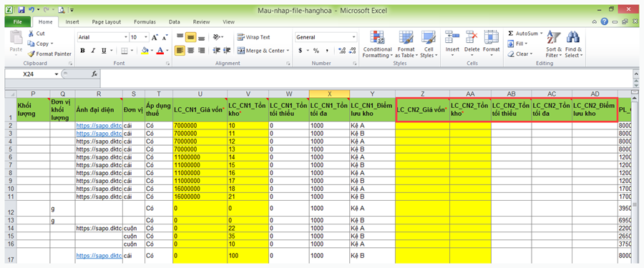Open Find & Select binoculars menu
Image resolution: width=644 pixels, height=268 pixels.
coord(573,44)
